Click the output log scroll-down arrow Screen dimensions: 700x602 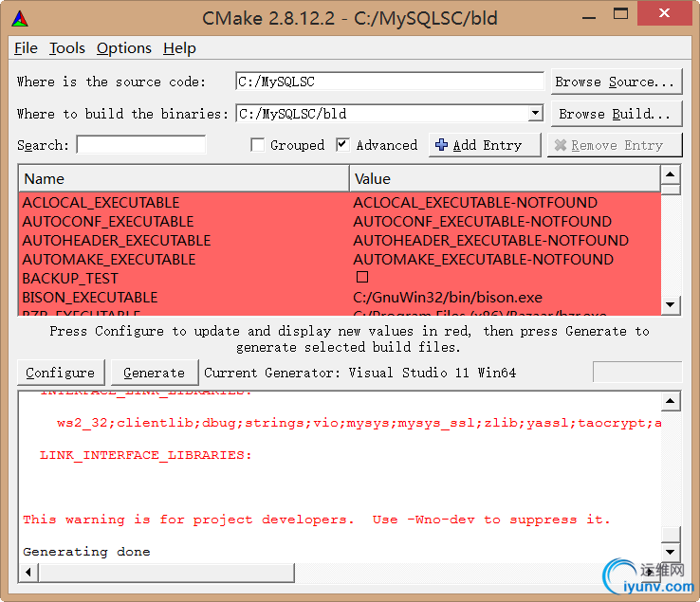(670, 552)
